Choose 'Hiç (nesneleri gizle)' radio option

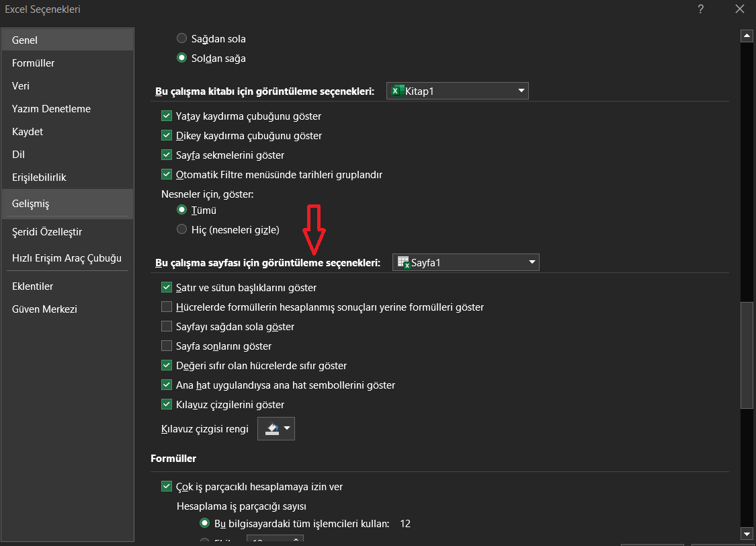[x=181, y=229]
